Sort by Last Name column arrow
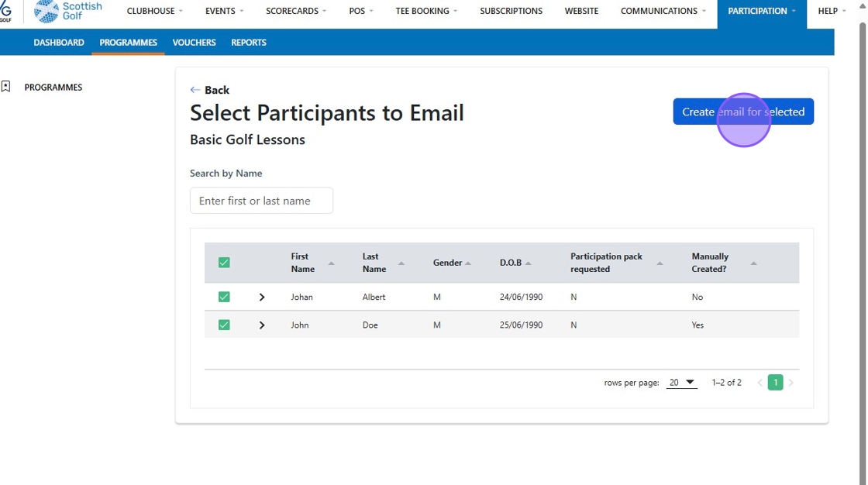Image resolution: width=868 pixels, height=485 pixels. point(401,263)
